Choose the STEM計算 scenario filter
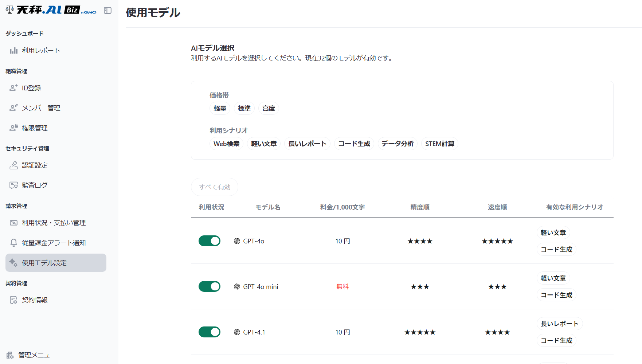The width and height of the screenshot is (642, 364). [439, 144]
